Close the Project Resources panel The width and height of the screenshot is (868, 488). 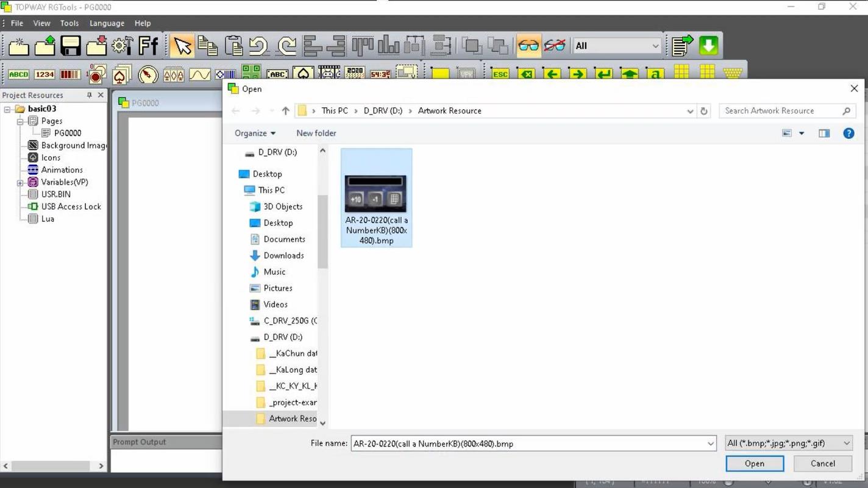(101, 95)
